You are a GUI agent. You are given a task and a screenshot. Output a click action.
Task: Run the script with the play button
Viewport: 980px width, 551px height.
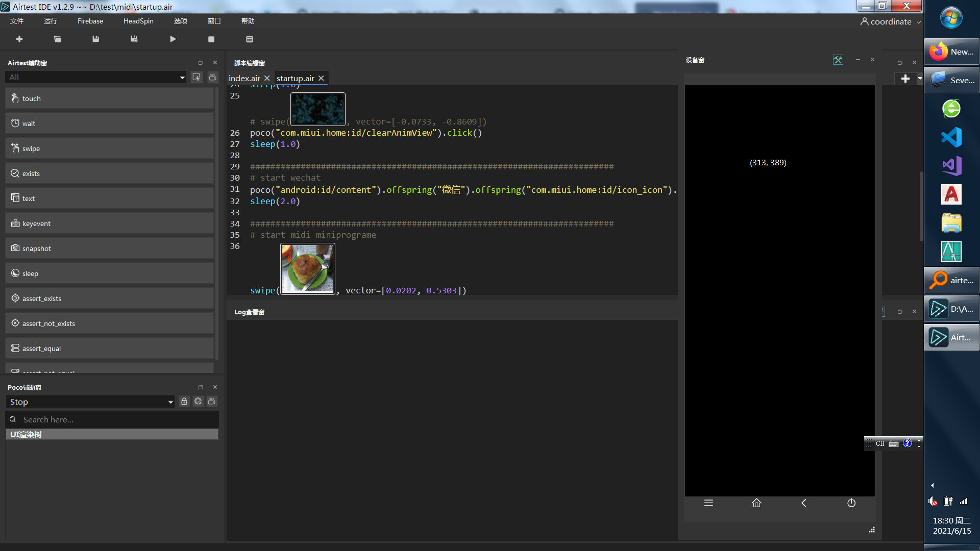click(x=173, y=39)
